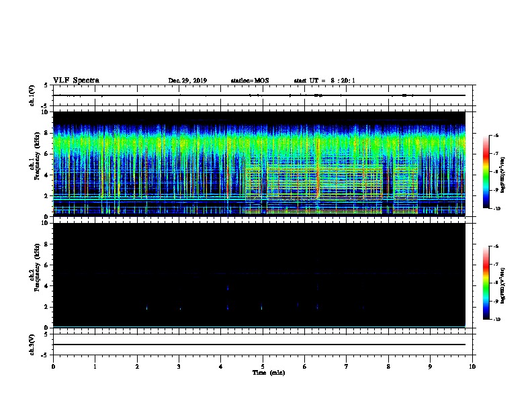Click the "2" frequency tick on ch.1 spectrogram

point(46,196)
